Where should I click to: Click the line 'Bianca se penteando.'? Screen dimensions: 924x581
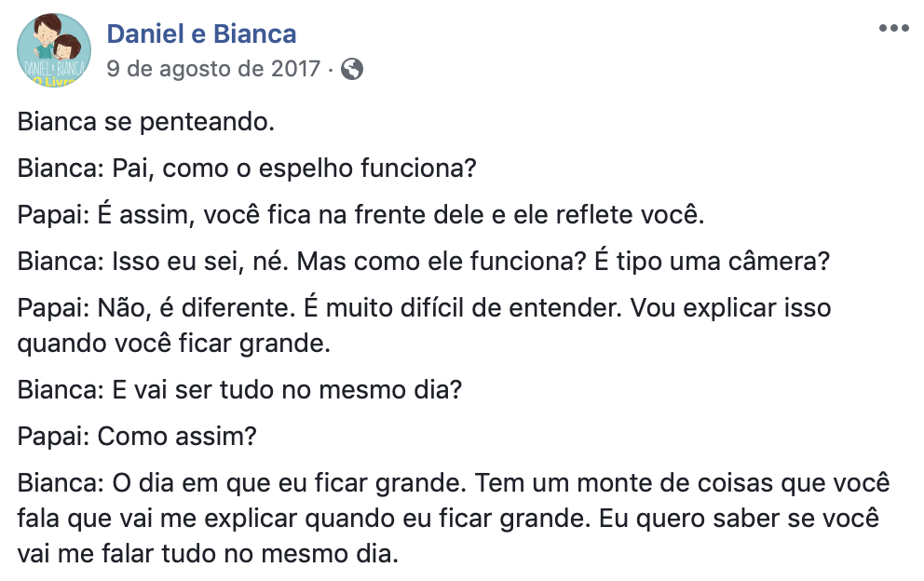coord(146,122)
